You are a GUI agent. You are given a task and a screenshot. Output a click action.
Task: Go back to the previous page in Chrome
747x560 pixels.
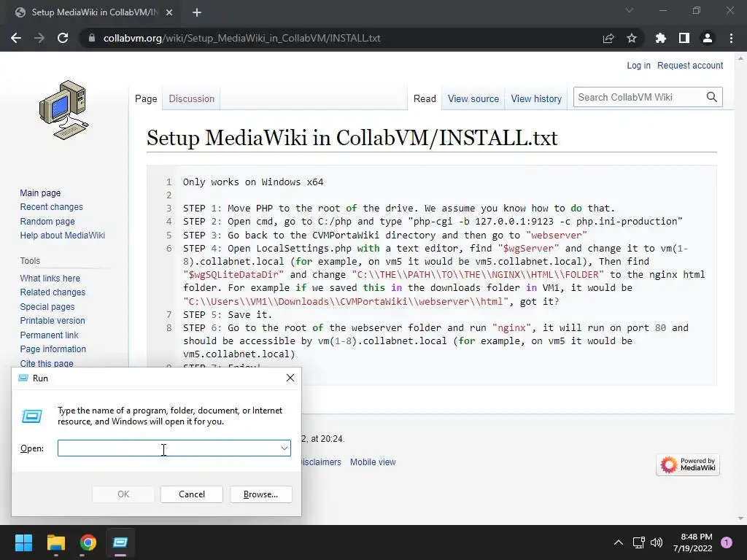[16, 38]
